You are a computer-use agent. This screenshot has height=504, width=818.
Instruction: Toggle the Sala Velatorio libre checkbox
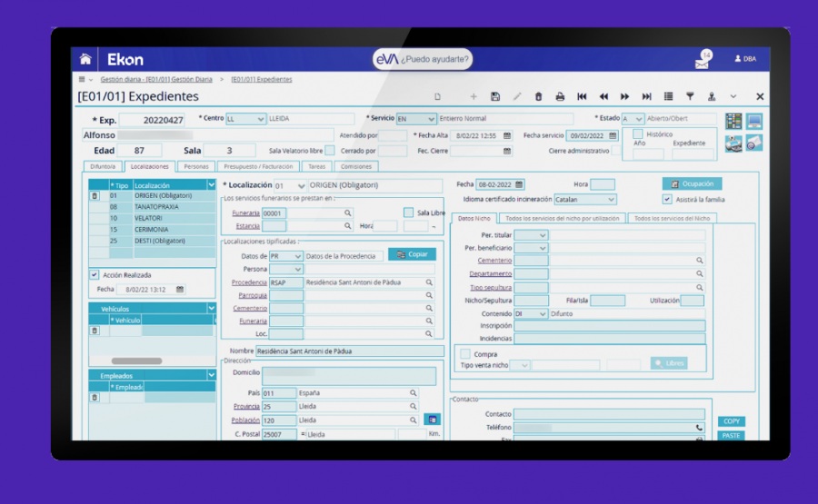(329, 151)
